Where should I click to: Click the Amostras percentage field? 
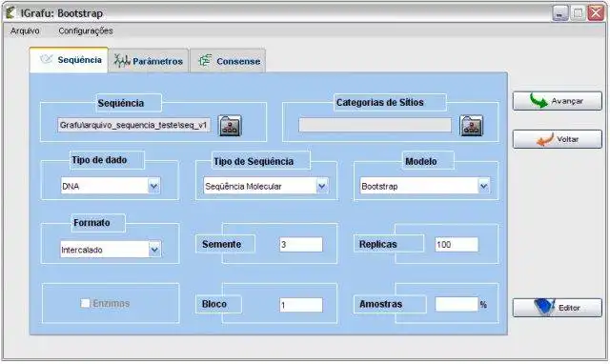(x=457, y=304)
